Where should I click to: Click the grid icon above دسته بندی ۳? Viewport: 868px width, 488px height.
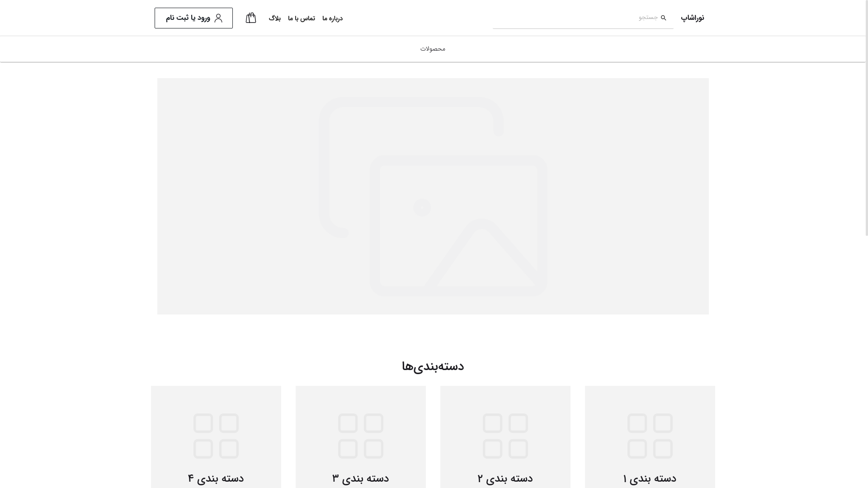click(361, 436)
